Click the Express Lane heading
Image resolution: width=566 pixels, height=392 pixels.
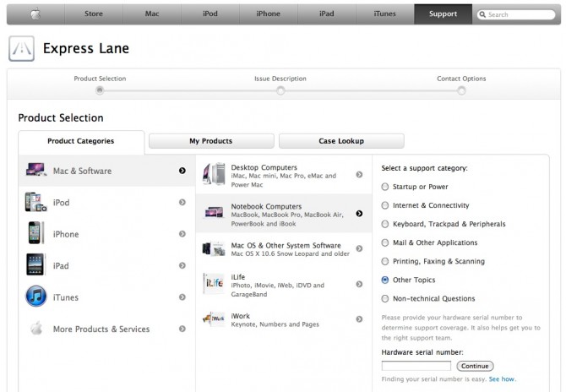pyautogui.click(x=86, y=48)
